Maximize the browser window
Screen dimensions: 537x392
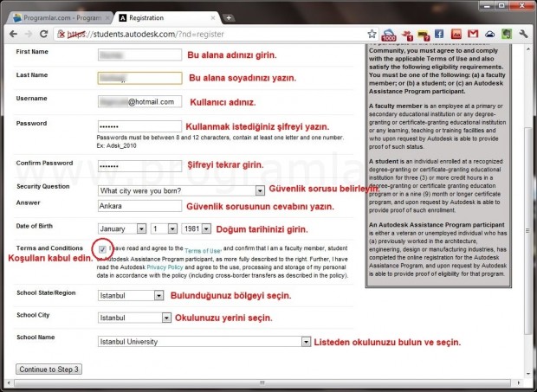pos(501,6)
